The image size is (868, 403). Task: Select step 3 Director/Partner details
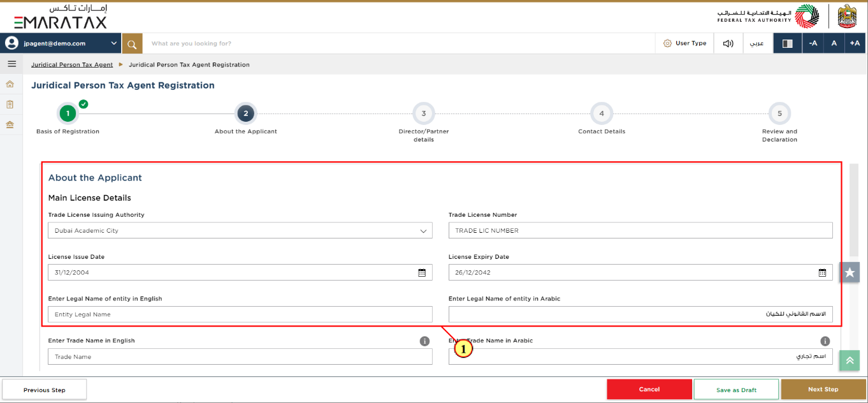423,114
